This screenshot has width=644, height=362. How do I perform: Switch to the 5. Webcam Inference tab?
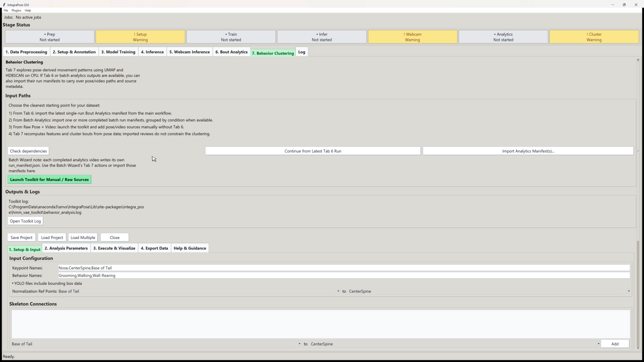coord(190,52)
